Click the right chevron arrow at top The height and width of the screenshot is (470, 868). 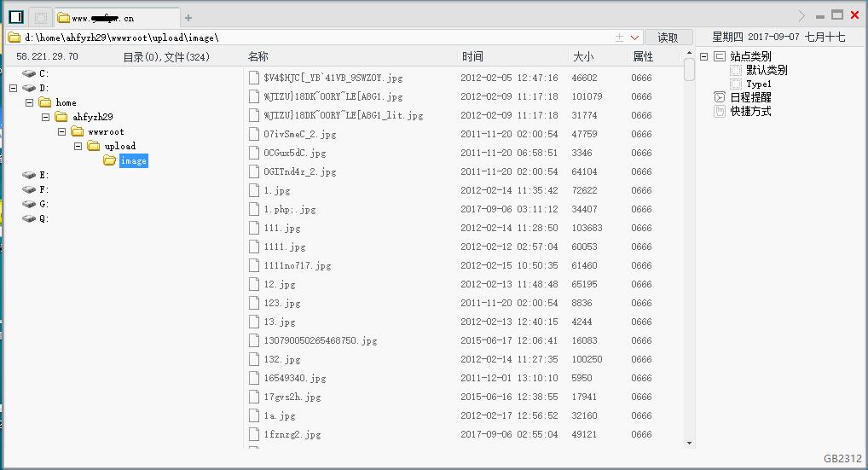(801, 15)
